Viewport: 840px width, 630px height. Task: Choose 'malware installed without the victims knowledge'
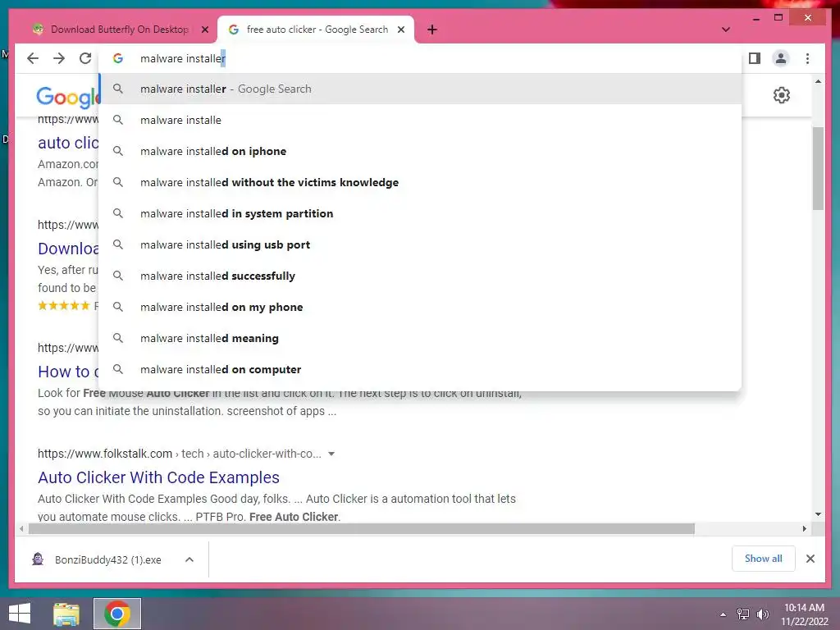pos(421,182)
